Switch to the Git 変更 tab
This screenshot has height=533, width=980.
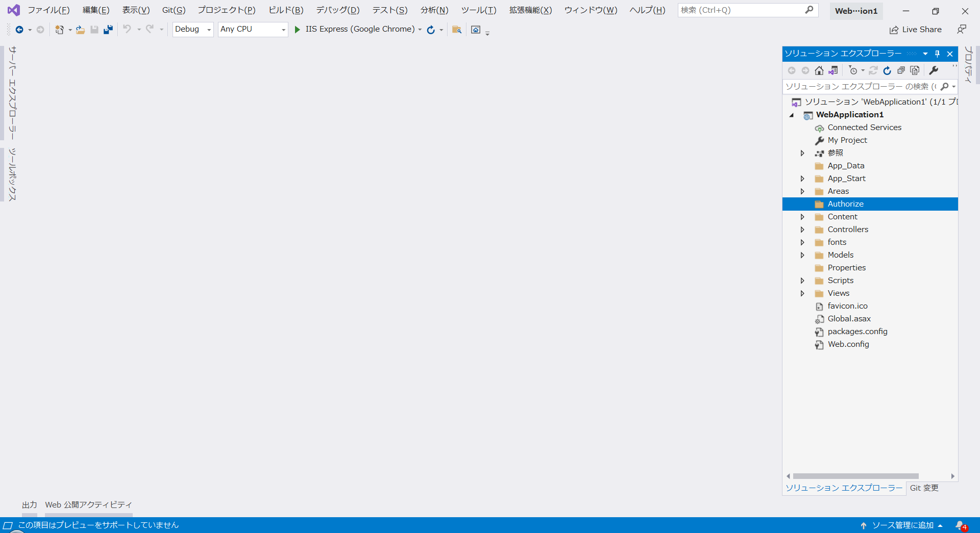click(x=924, y=488)
